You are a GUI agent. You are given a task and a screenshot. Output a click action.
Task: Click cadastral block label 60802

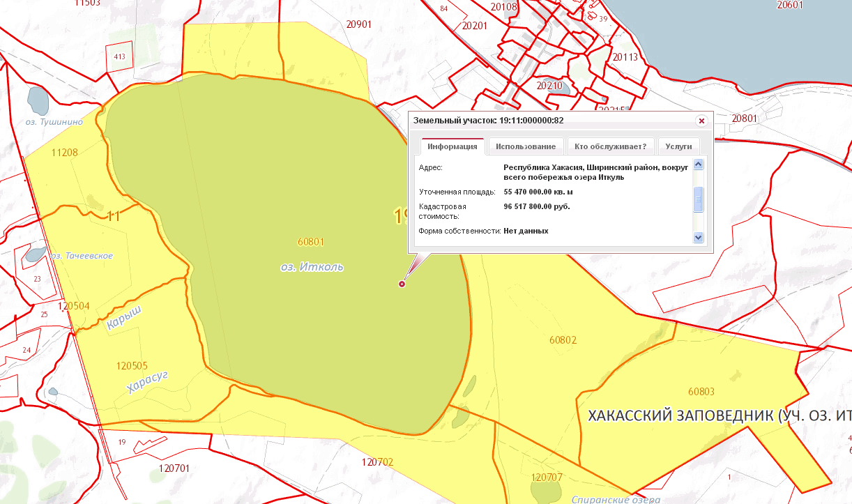coord(563,340)
